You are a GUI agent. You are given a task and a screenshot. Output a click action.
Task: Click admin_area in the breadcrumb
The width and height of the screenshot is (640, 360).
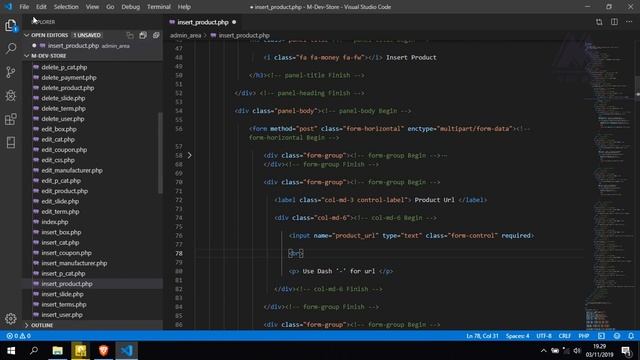[186, 36]
